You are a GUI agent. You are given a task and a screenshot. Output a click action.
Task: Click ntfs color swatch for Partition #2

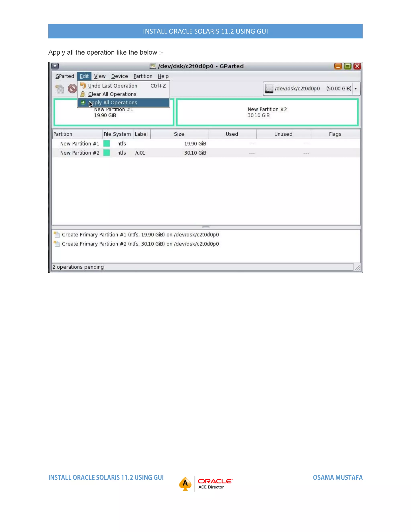tap(107, 153)
